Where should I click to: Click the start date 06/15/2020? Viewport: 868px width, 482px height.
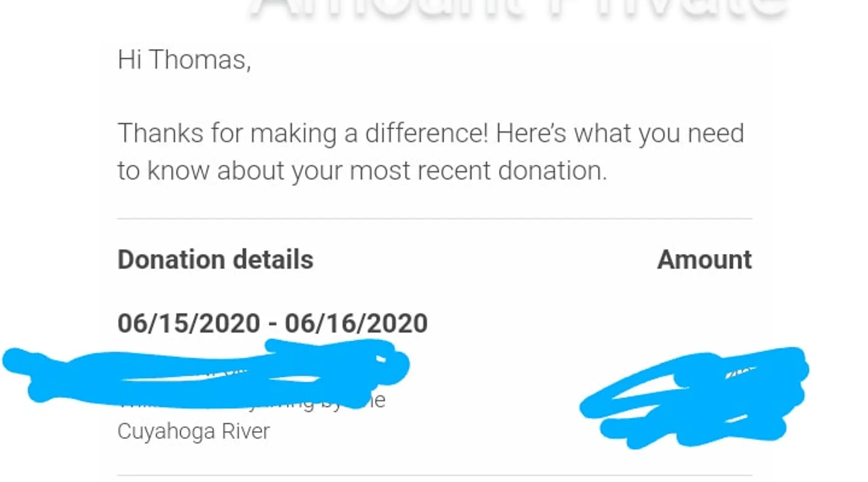click(189, 323)
